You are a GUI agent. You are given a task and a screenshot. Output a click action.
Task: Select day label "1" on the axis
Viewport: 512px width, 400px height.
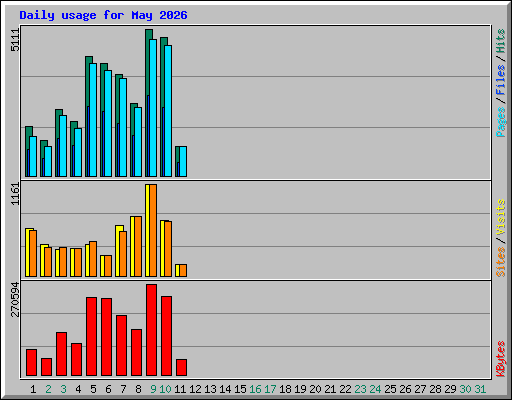point(33,389)
